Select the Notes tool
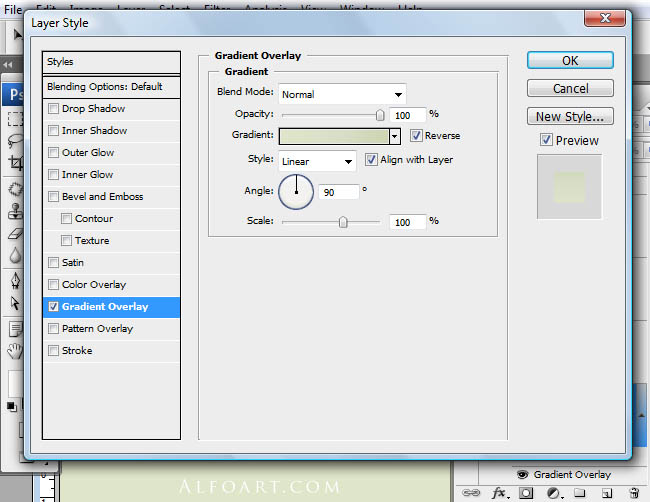This screenshot has width=650, height=502. [x=16, y=330]
